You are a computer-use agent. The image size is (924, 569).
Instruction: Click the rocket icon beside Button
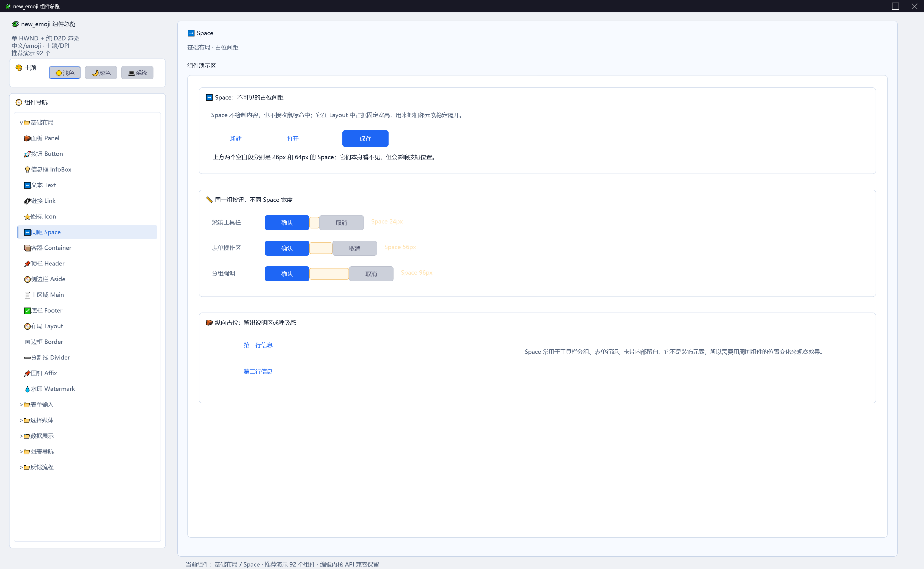pos(27,154)
